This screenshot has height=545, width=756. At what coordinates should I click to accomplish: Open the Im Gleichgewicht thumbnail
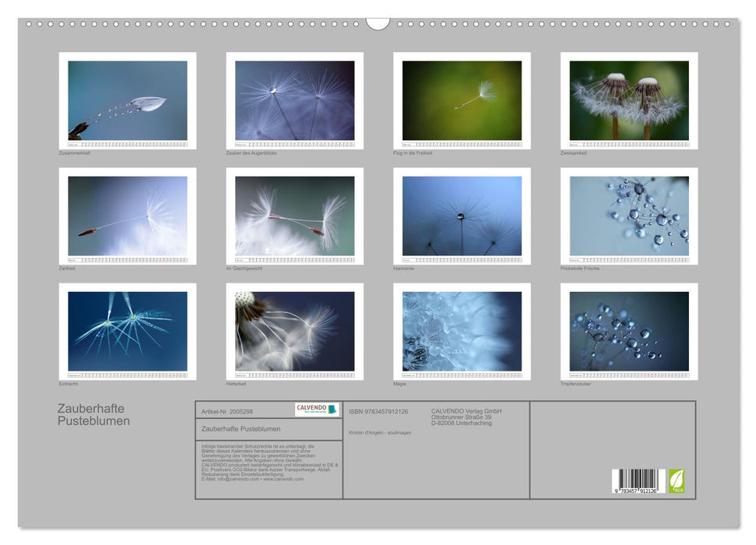294,216
